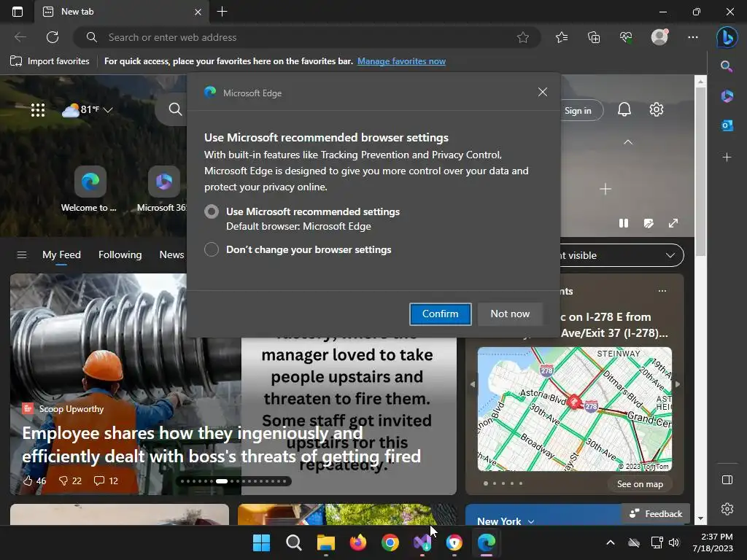747x560 pixels.
Task: Open Visual Studio from the taskbar
Action: [422, 542]
